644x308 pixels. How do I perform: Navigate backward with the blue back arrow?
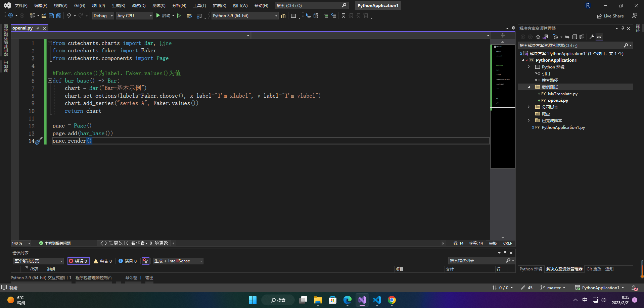pos(11,16)
